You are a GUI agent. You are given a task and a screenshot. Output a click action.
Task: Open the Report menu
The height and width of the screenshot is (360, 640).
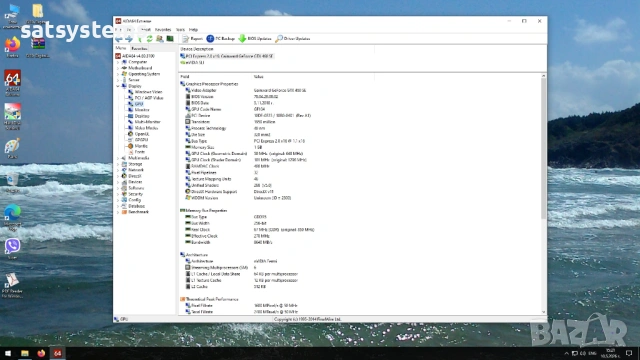[x=145, y=30]
